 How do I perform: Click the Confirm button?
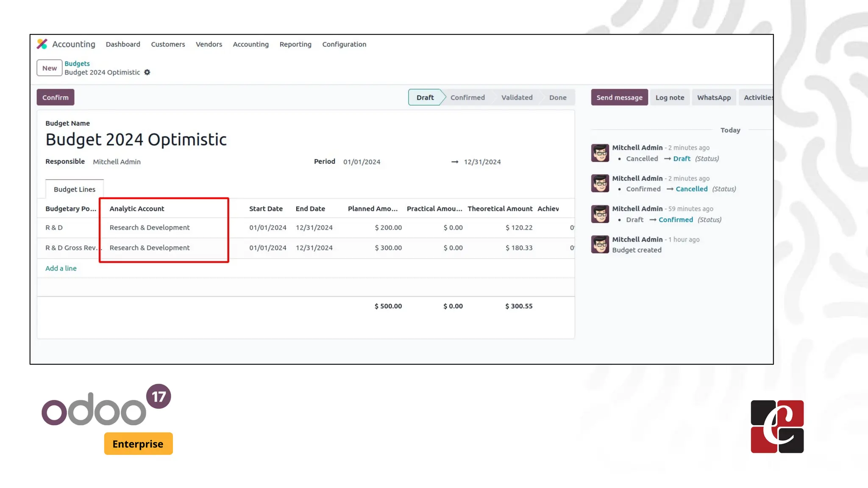coord(56,97)
